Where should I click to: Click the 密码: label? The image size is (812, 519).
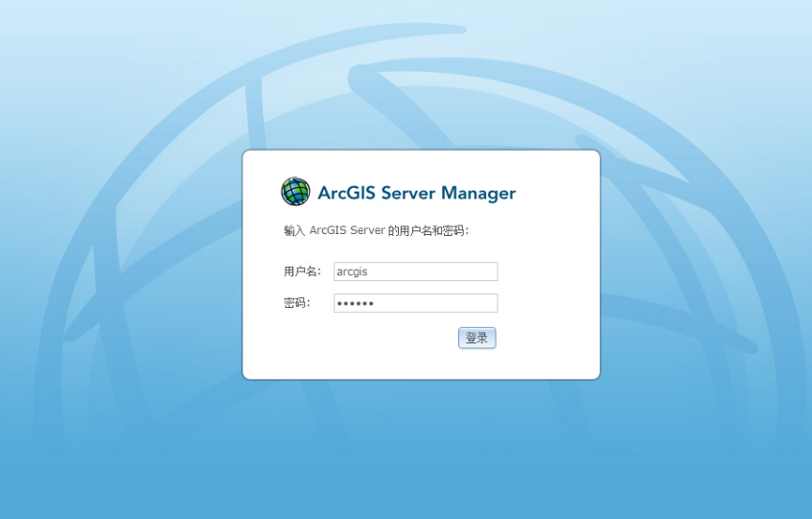297,303
